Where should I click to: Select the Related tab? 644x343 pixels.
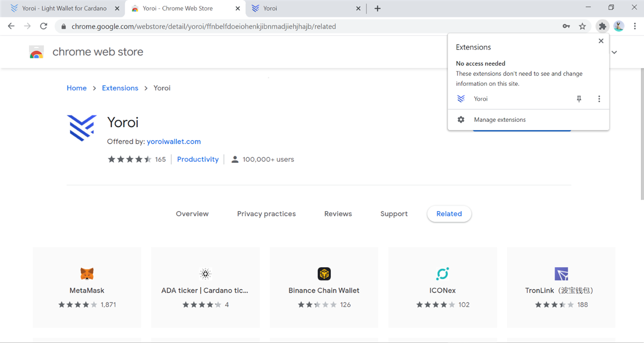tap(449, 214)
